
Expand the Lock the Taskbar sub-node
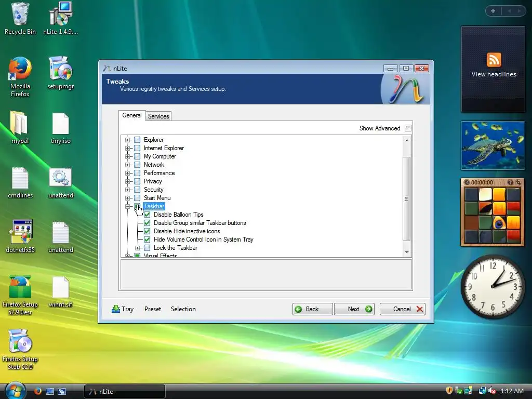[x=137, y=248]
